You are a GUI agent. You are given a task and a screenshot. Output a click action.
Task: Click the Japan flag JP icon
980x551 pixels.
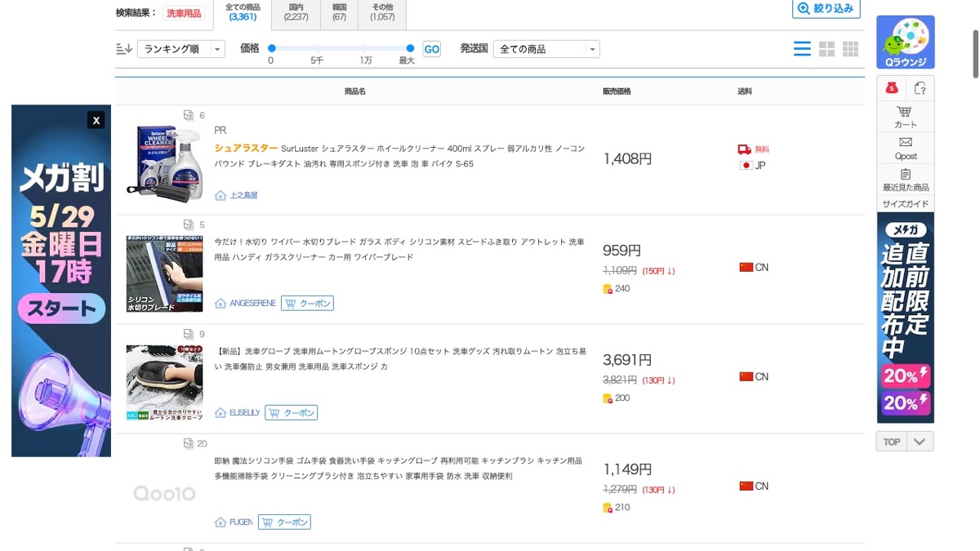coord(746,165)
